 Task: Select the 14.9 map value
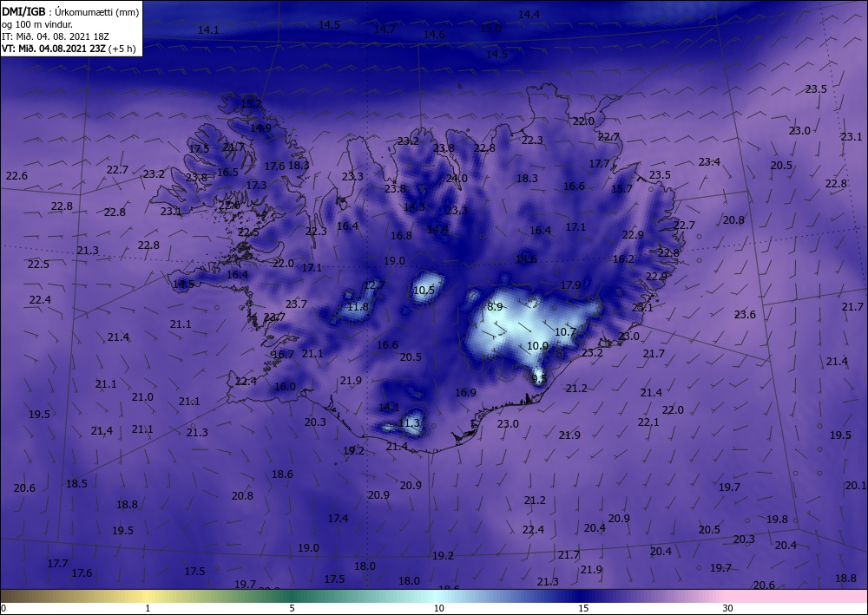(x=260, y=128)
